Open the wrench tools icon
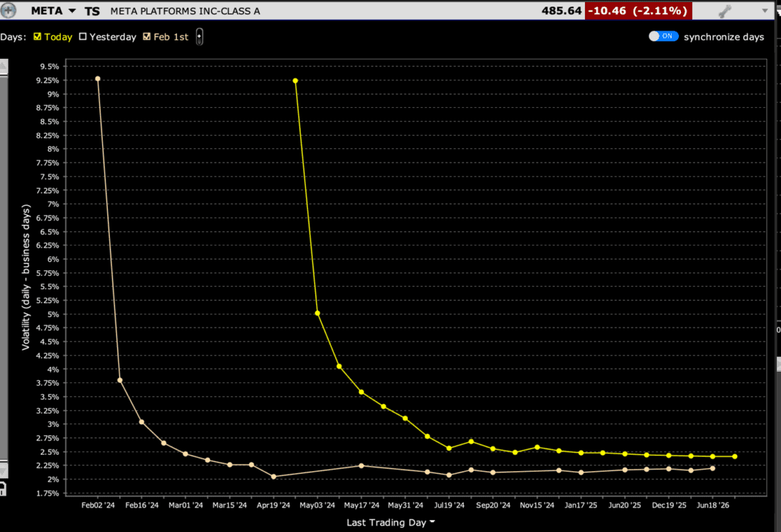Image resolution: width=781 pixels, height=532 pixels. click(725, 11)
